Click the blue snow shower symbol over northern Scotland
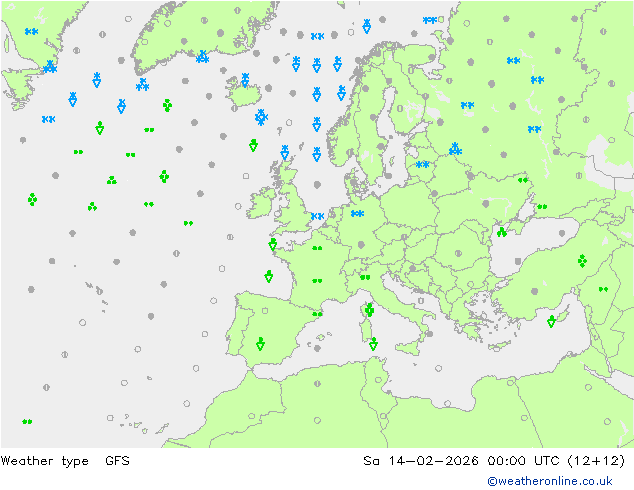This screenshot has height=490, width=634. click(x=285, y=152)
